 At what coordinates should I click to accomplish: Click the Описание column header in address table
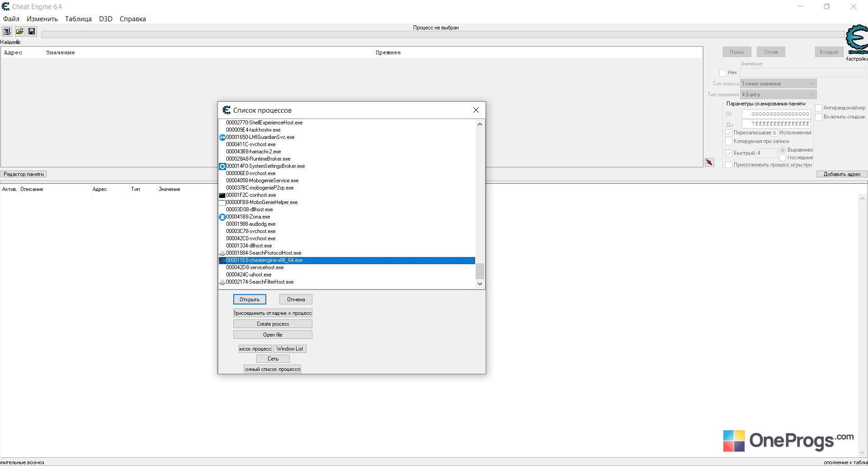[x=54, y=189]
